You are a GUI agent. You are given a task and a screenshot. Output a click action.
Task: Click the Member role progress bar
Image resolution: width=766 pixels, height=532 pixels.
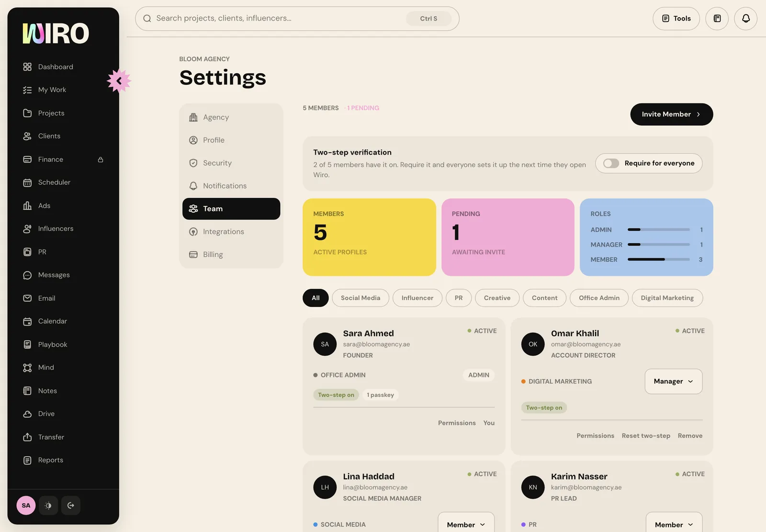pos(659,260)
